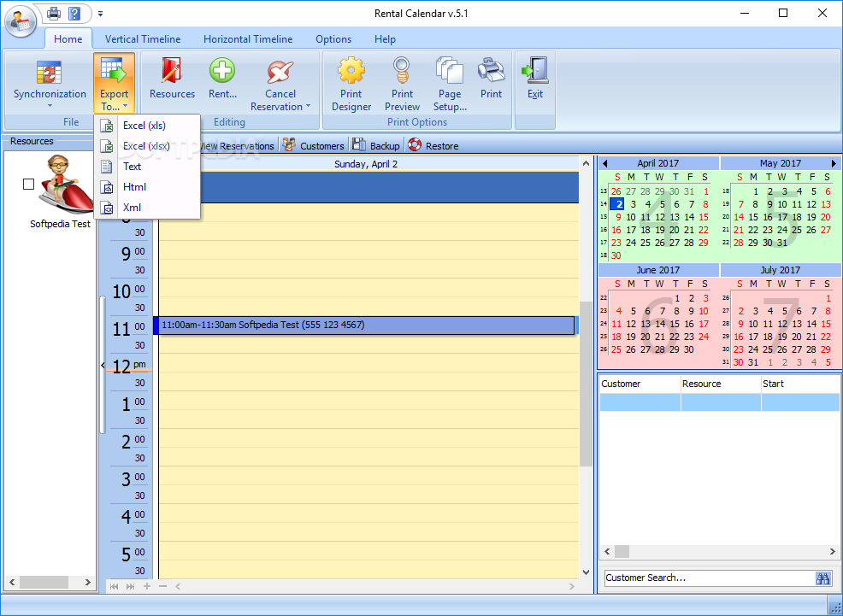Open the Options tab
843x616 pixels.
pyautogui.click(x=333, y=38)
